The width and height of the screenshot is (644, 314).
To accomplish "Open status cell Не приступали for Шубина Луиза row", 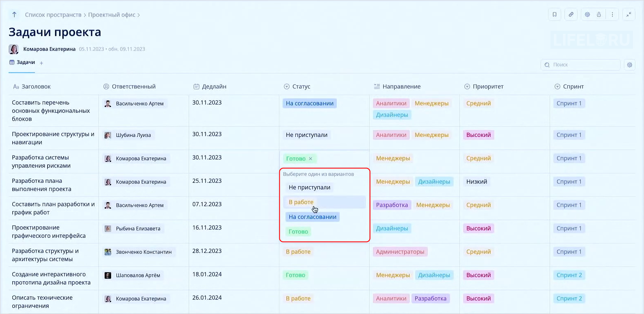I will point(306,135).
